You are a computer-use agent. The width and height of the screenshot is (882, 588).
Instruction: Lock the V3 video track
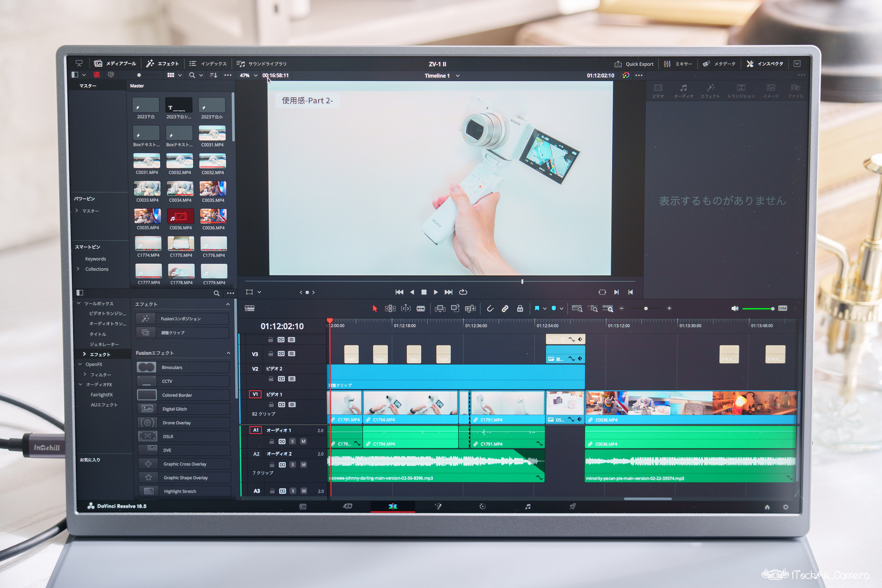[x=271, y=354]
